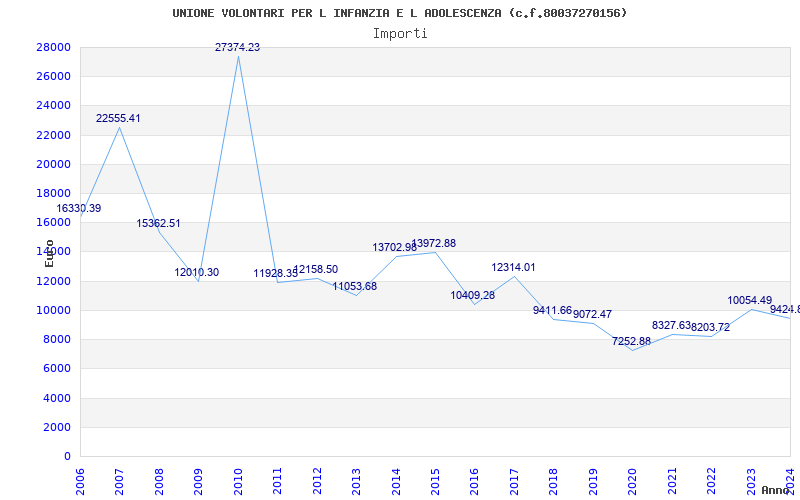Click the Anno x-axis title

tap(779, 490)
